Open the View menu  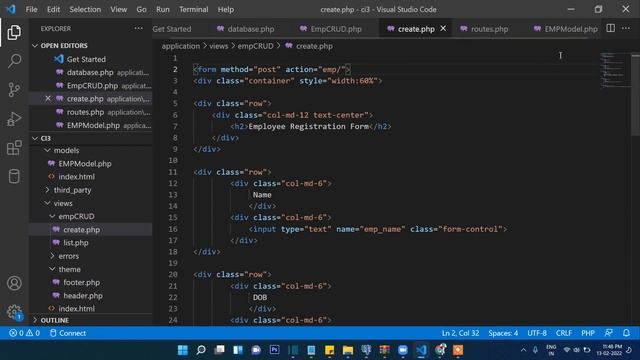pos(118,9)
